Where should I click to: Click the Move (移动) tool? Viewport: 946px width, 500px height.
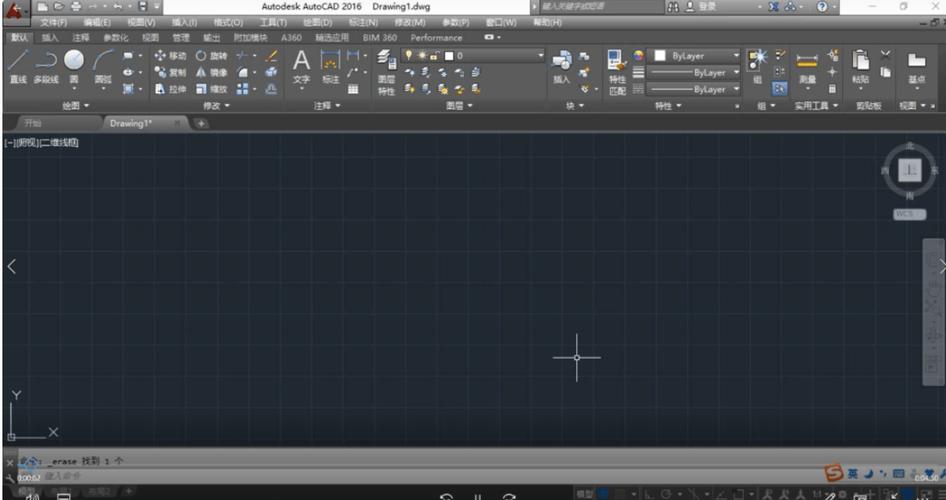coord(170,55)
